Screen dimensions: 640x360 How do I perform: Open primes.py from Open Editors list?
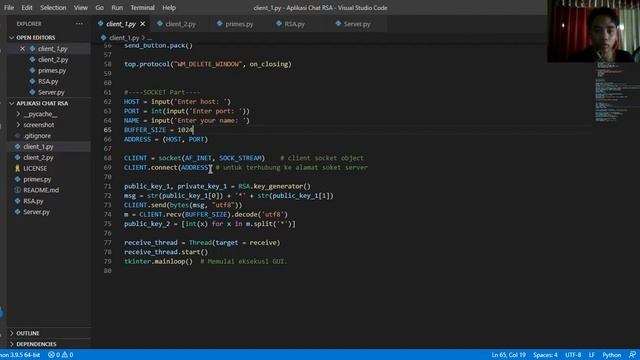tap(52, 71)
